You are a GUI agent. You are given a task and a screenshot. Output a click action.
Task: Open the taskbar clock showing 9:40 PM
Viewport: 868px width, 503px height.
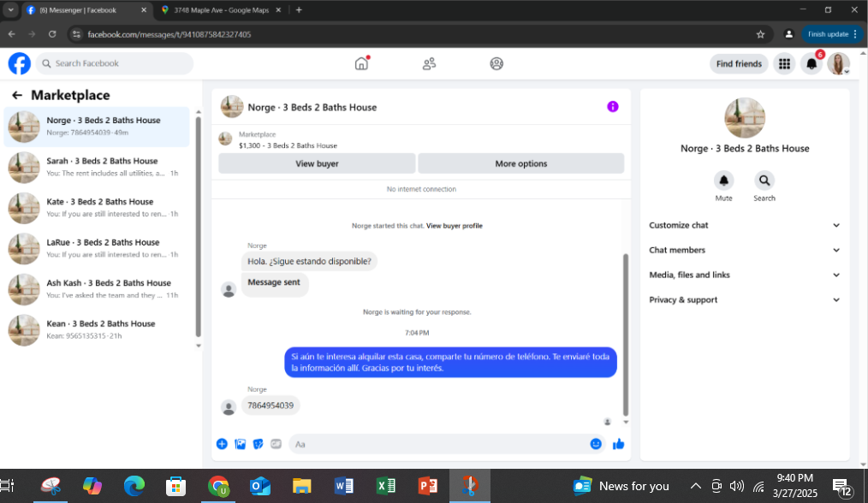[x=795, y=486]
